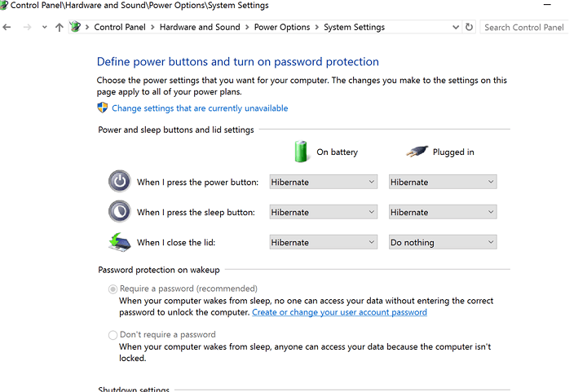Screen dimensions: 587x392
Task: Navigate to Power Options breadcrumb
Action: coord(282,28)
